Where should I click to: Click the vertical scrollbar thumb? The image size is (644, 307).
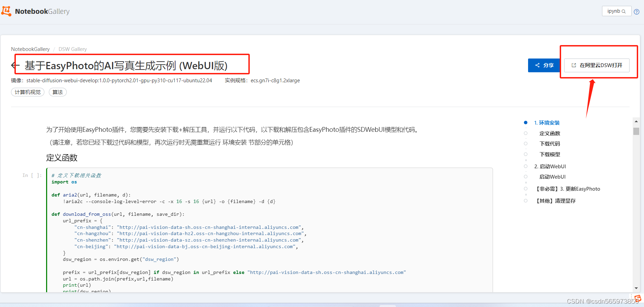pos(636,131)
